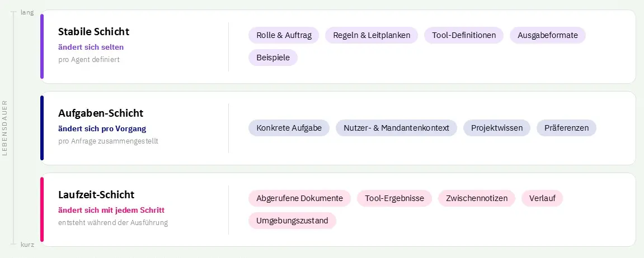
Task: Click the Abgerufene Dokumente chip
Action: 299,198
